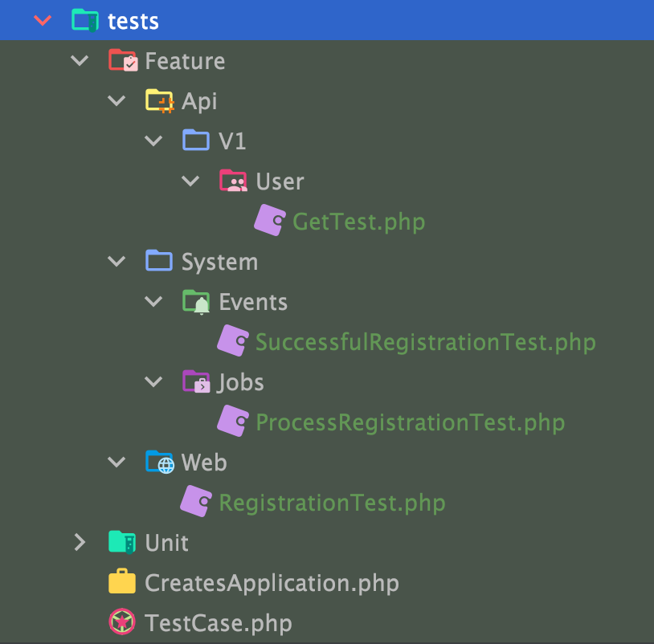Screen dimensions: 654x644
Task: Click the Web folder globe icon
Action: 160,463
